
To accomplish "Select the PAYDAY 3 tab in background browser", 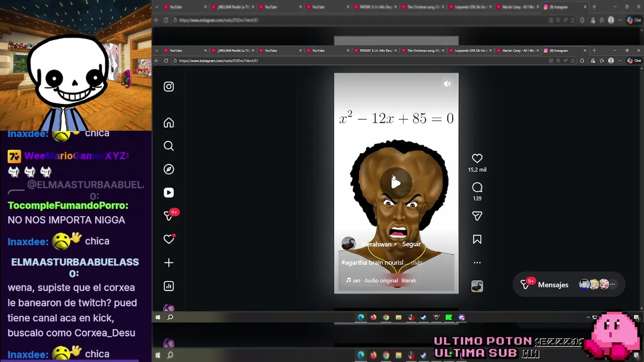I will [375, 7].
